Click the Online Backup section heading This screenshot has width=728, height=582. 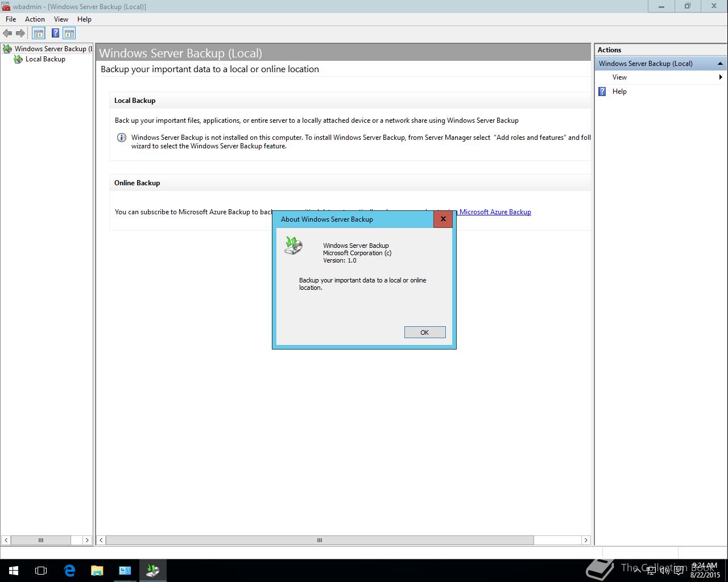[137, 183]
